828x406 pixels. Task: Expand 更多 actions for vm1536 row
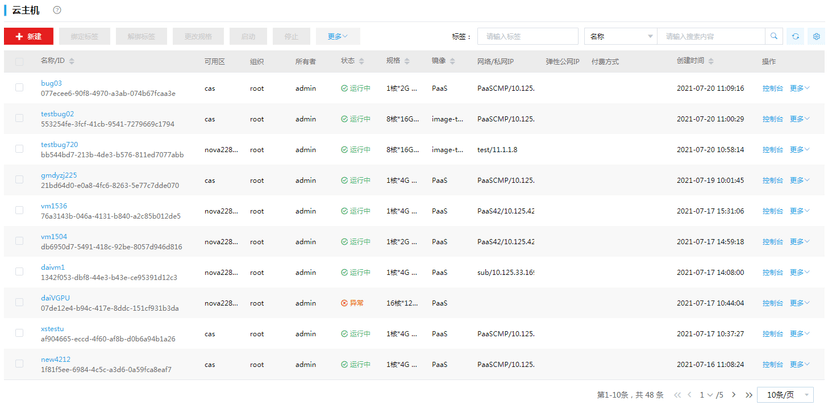[799, 211]
